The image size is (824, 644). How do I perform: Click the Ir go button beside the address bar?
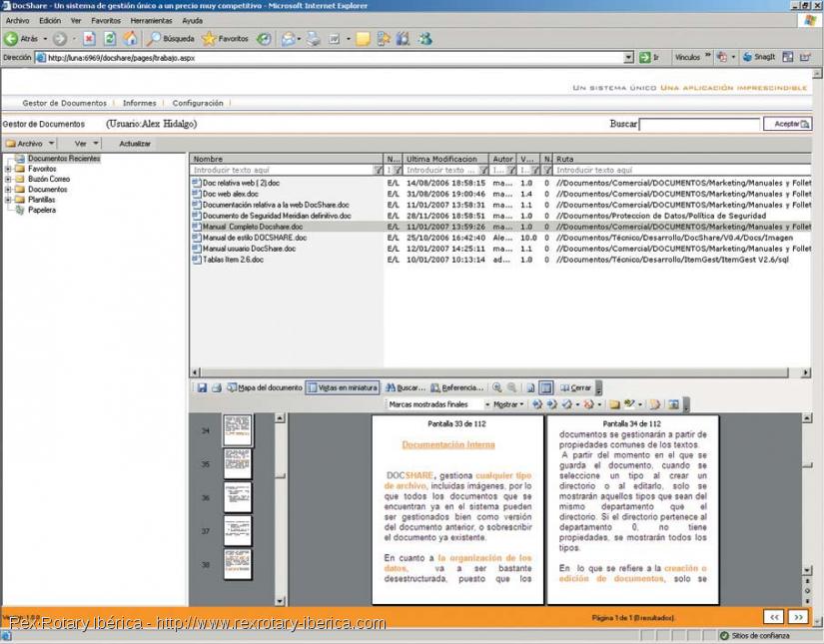point(649,57)
